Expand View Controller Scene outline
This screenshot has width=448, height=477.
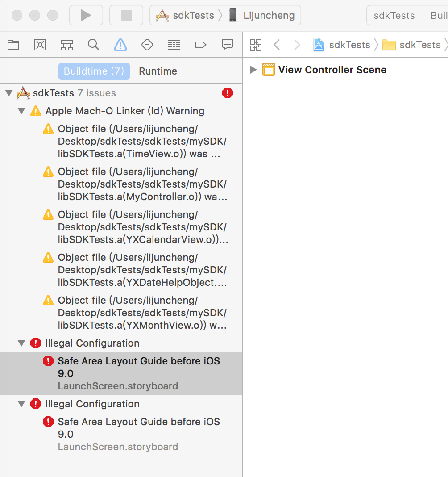point(253,70)
